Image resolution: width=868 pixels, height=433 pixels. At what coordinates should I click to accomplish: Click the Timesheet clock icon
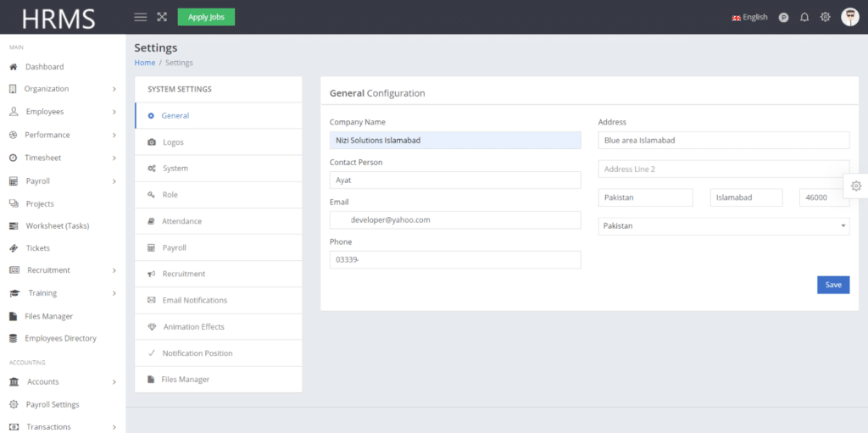[x=14, y=158]
